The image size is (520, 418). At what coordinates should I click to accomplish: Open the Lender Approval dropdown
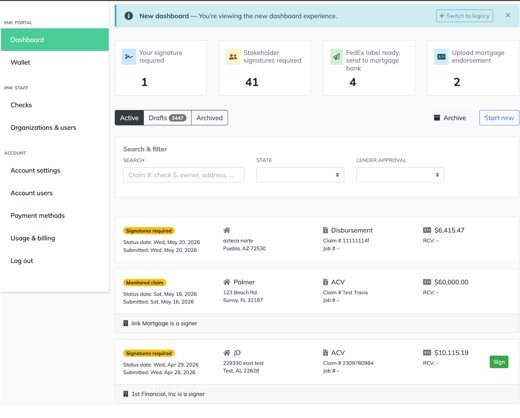pos(400,175)
